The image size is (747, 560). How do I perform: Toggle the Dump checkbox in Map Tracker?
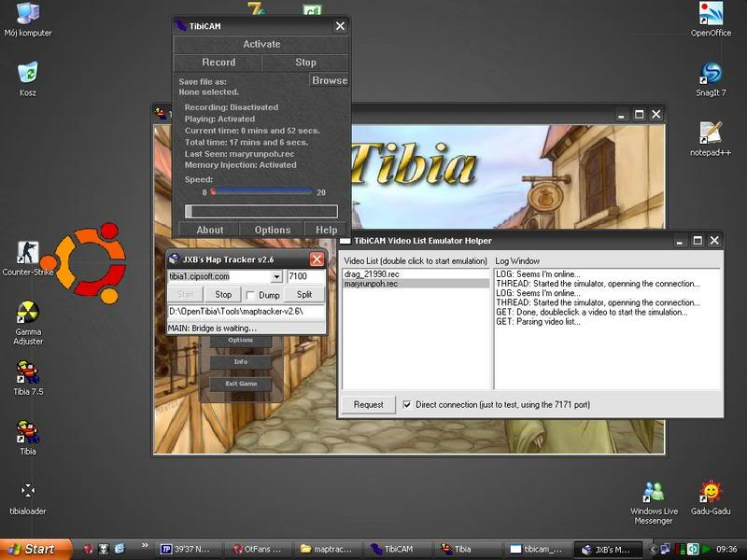coord(250,295)
